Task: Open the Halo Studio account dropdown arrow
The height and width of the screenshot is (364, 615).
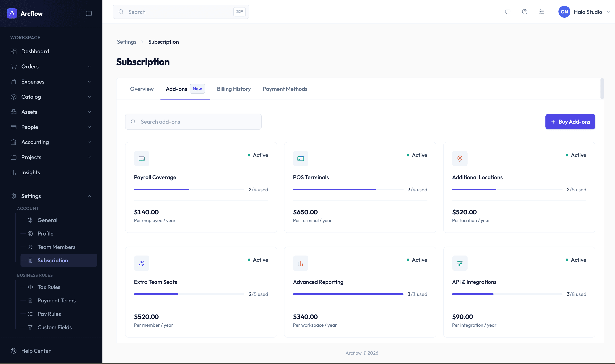Action: click(608, 12)
